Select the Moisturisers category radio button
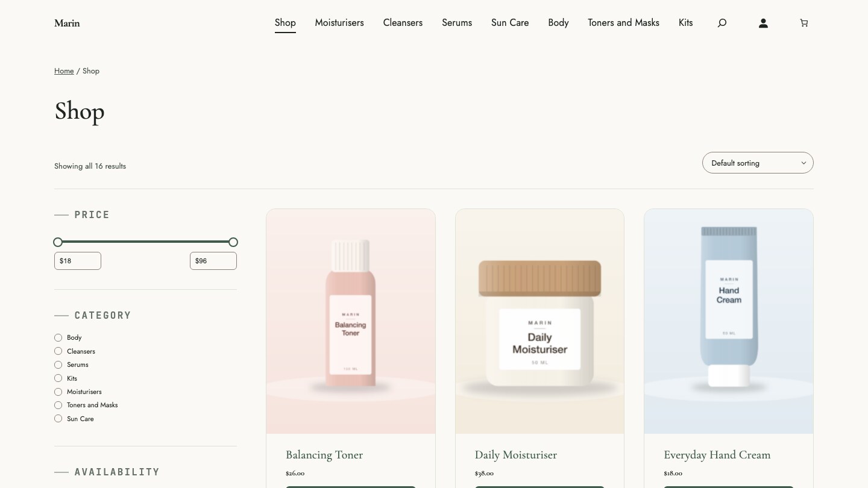This screenshot has height=488, width=868. [58, 392]
